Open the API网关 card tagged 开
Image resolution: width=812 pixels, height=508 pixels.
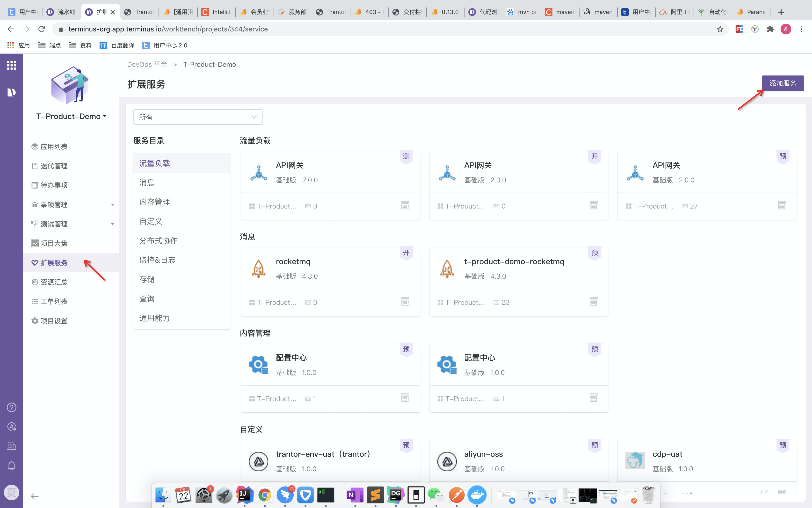tap(519, 185)
